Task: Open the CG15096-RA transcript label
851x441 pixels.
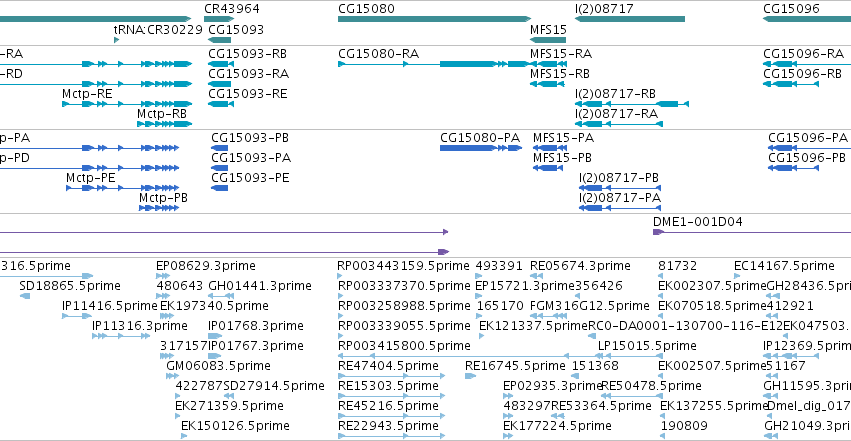Action: click(804, 54)
